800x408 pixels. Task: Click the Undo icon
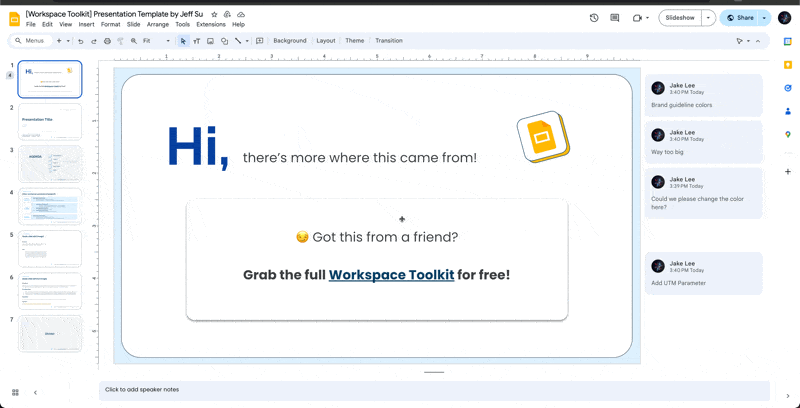coord(81,41)
